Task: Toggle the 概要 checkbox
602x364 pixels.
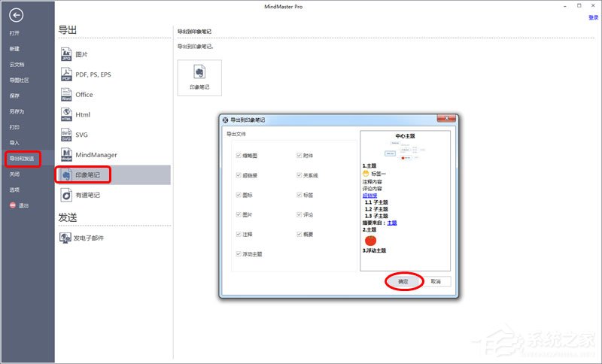Action: point(299,234)
